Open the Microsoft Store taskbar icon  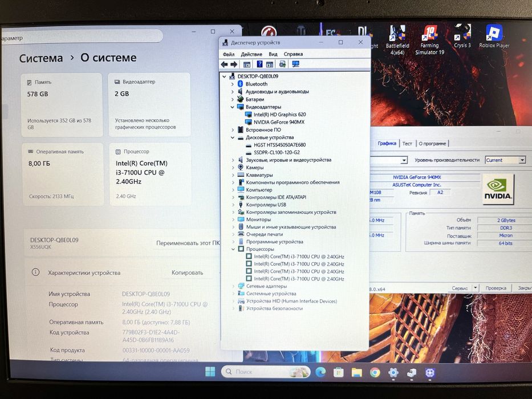(x=338, y=372)
